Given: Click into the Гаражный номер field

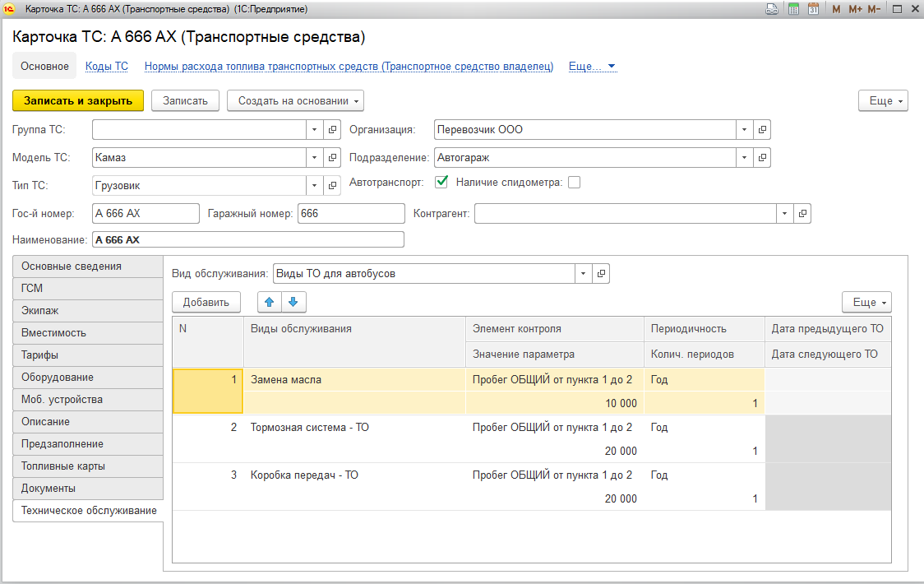Looking at the screenshot, I should 350,214.
